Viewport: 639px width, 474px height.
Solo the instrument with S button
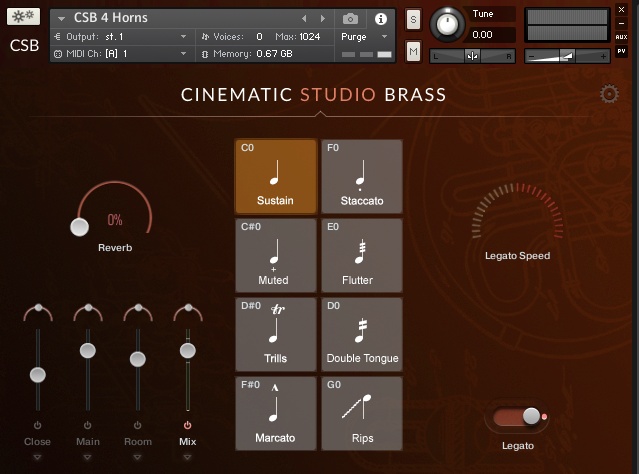coord(413,20)
